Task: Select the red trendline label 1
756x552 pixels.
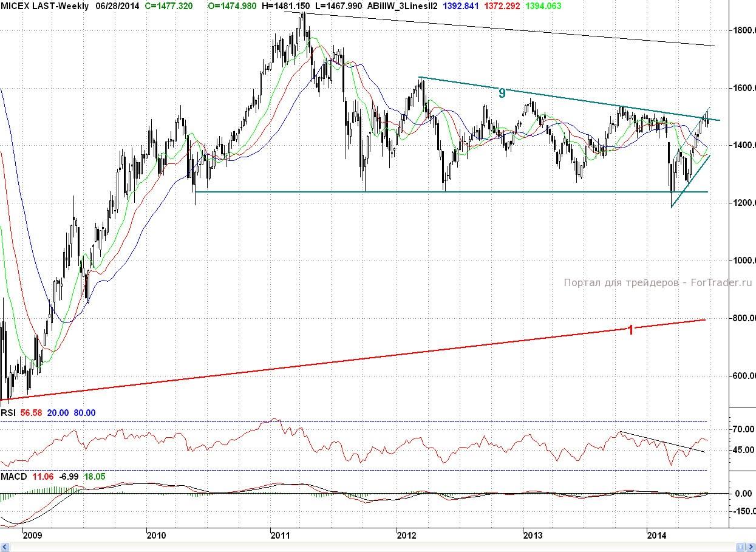Action: pyautogui.click(x=630, y=330)
